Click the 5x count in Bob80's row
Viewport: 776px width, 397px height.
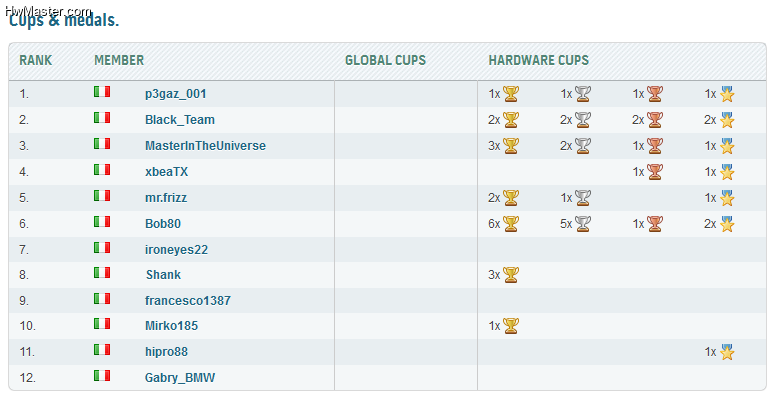click(566, 224)
